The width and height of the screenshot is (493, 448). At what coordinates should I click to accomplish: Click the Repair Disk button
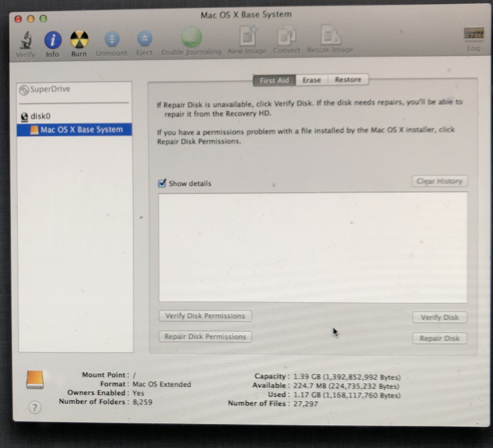point(439,338)
